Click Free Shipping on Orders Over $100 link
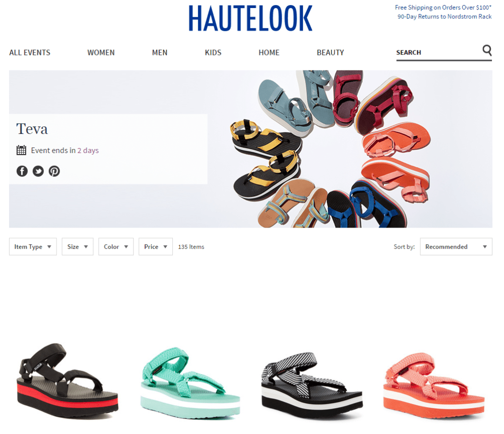 (x=443, y=8)
